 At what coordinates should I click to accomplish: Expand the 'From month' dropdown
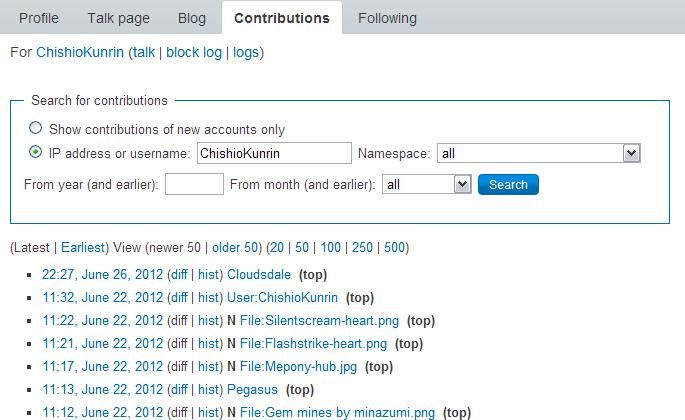pos(462,184)
